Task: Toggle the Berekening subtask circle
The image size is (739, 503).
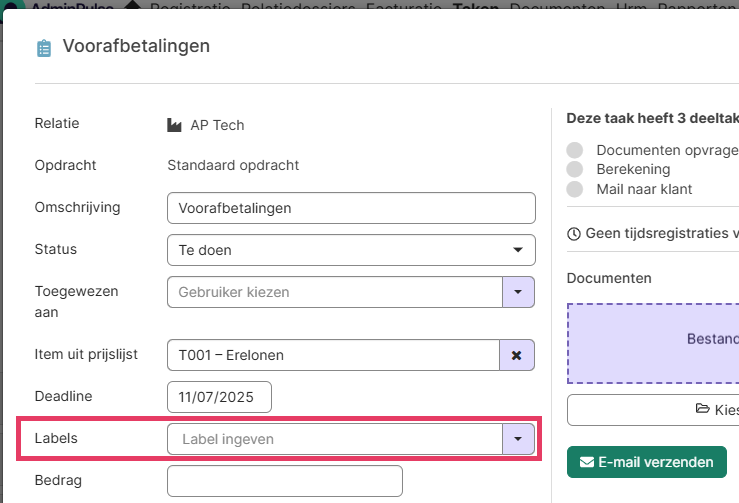Action: click(574, 170)
